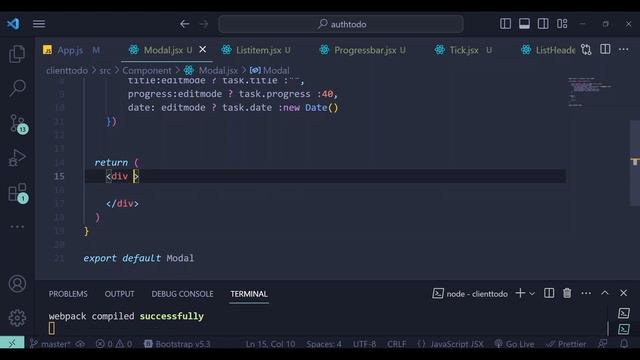Click the master branch indicator
This screenshot has height=360, width=640.
(50, 344)
